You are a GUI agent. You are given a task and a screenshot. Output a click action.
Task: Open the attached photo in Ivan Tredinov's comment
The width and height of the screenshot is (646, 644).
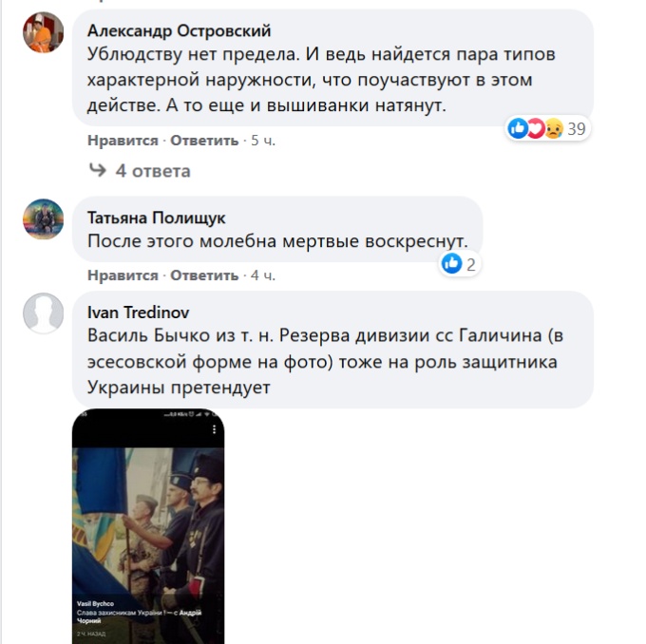coord(148,526)
